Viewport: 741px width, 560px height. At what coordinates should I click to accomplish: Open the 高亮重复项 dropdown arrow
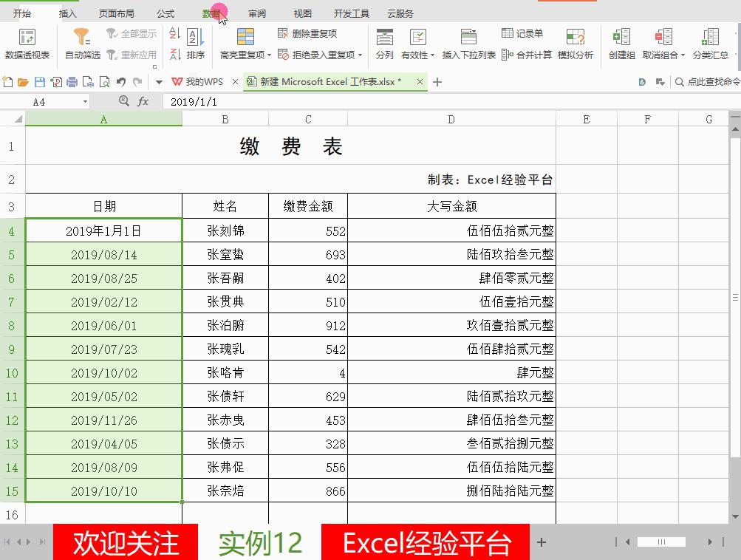click(269, 56)
